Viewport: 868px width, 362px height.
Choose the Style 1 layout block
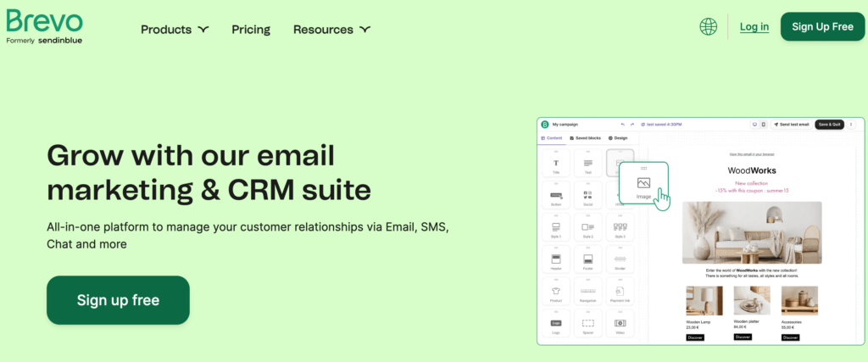[556, 229]
